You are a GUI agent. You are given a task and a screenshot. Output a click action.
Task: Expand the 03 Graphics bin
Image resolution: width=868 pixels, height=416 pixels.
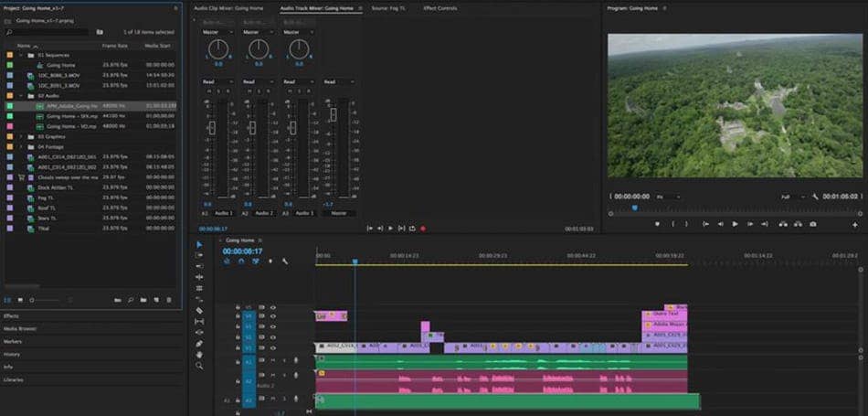21,136
